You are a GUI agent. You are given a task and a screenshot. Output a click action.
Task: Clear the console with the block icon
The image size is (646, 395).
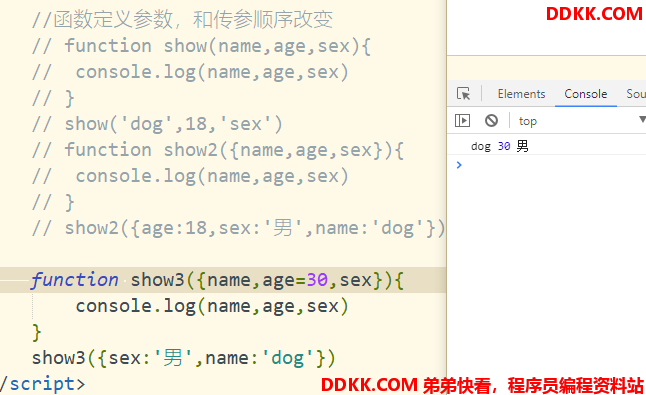coord(491,121)
